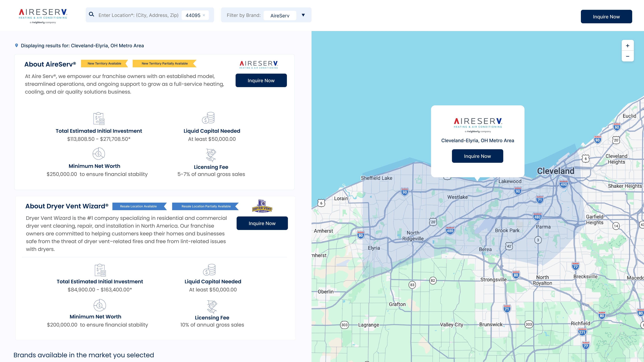This screenshot has width=644, height=362.
Task: Click Dryer Vent Wizard Licensing Fee icon
Action: click(212, 307)
